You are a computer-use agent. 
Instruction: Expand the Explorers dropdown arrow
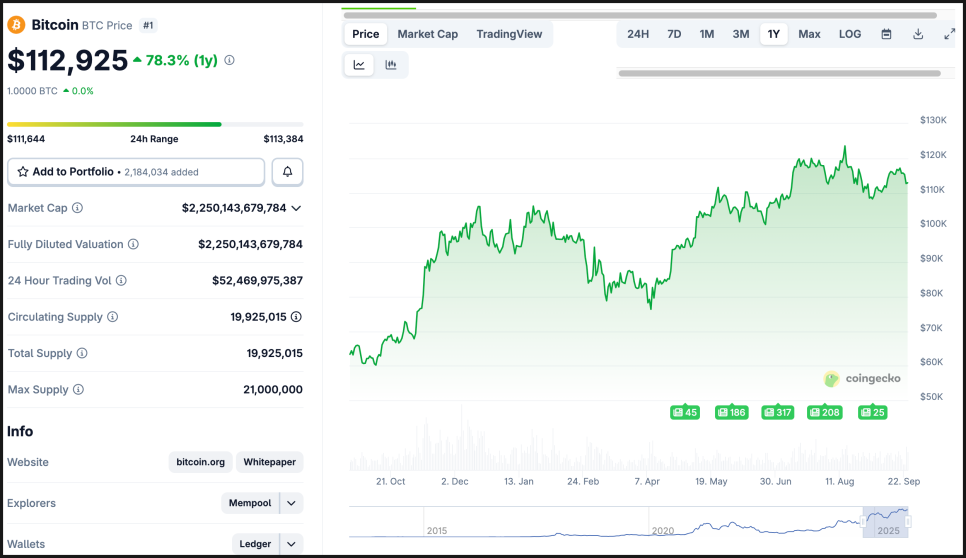[x=291, y=503]
